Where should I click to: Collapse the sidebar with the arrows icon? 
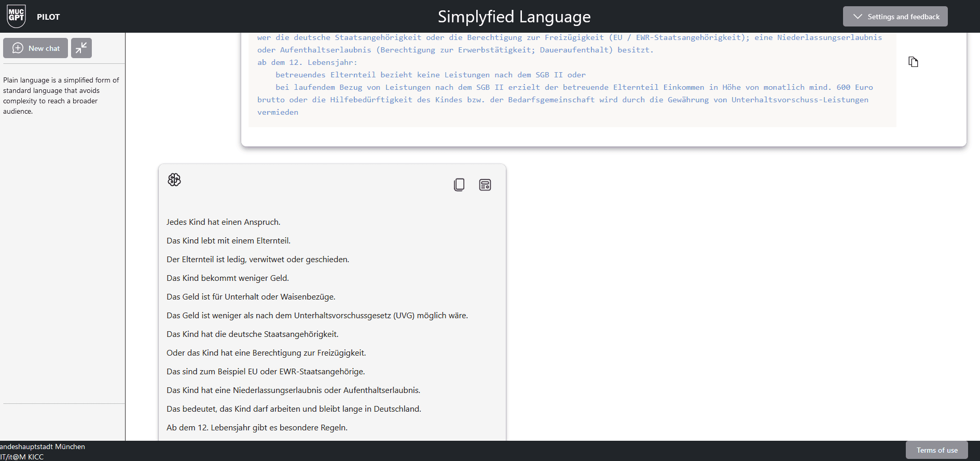(81, 48)
